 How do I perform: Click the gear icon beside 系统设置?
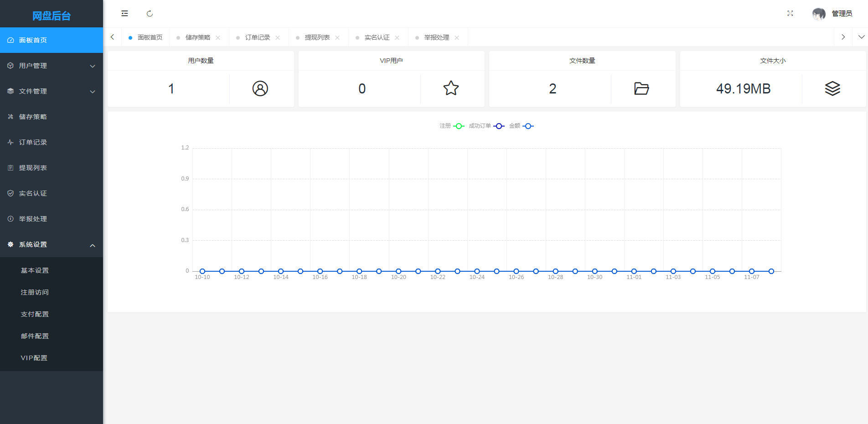(10, 244)
